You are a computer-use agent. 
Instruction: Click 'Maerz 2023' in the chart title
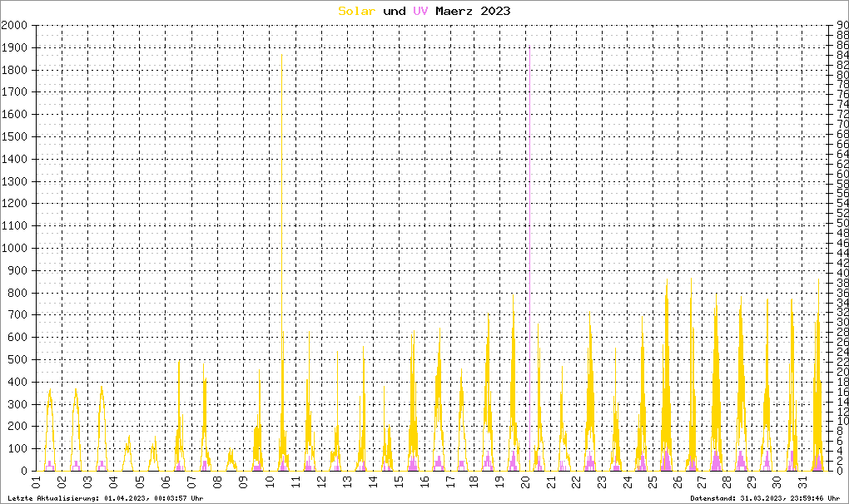(473, 12)
